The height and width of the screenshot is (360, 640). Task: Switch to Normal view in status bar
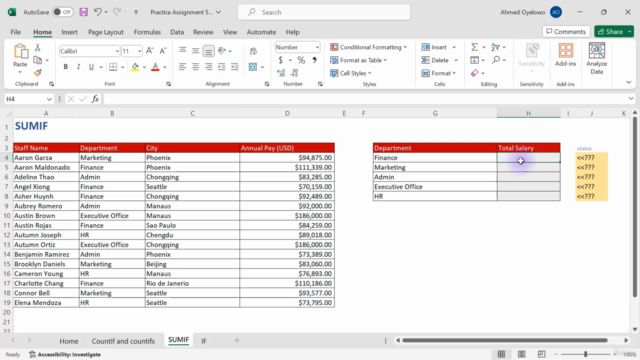[x=501, y=354]
